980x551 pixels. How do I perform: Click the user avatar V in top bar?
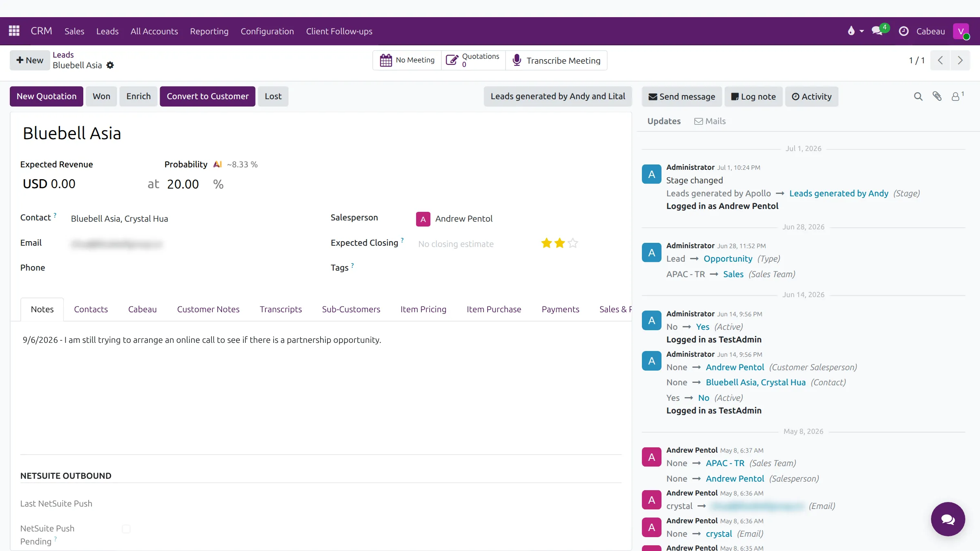click(x=961, y=31)
